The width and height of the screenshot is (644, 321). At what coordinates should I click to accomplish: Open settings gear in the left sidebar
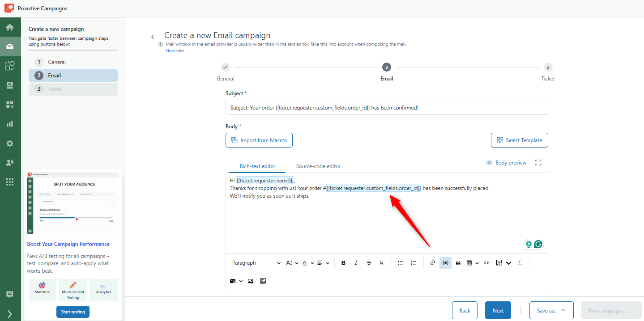[x=10, y=144]
